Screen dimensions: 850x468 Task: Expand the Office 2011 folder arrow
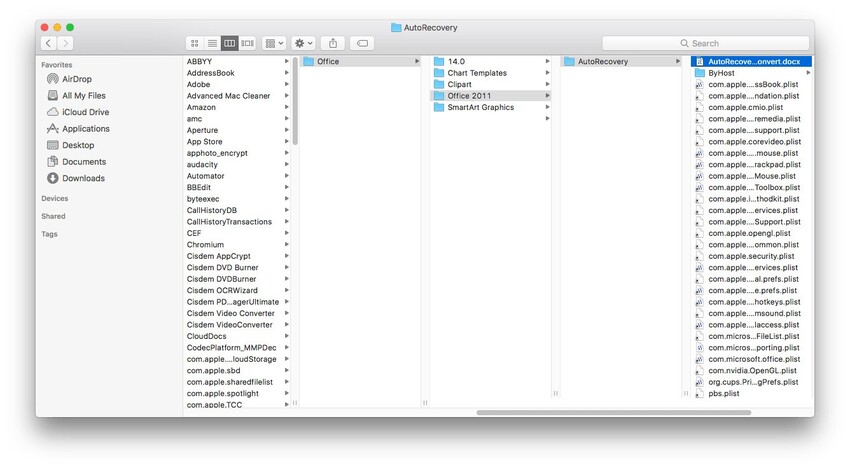pos(548,96)
